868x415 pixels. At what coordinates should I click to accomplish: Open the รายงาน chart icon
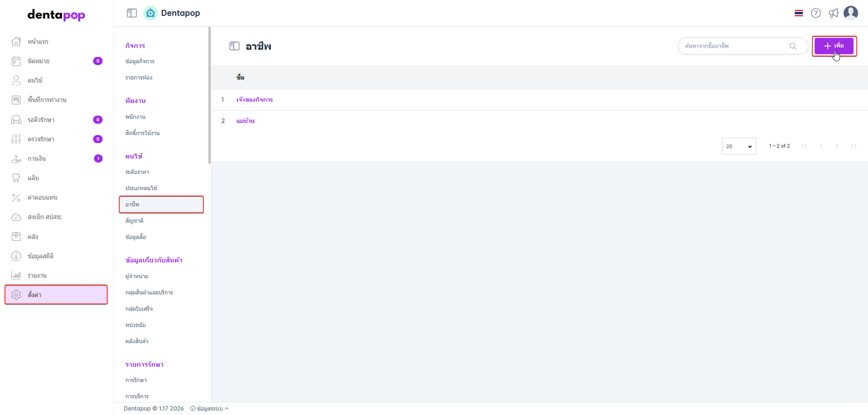[x=17, y=276]
